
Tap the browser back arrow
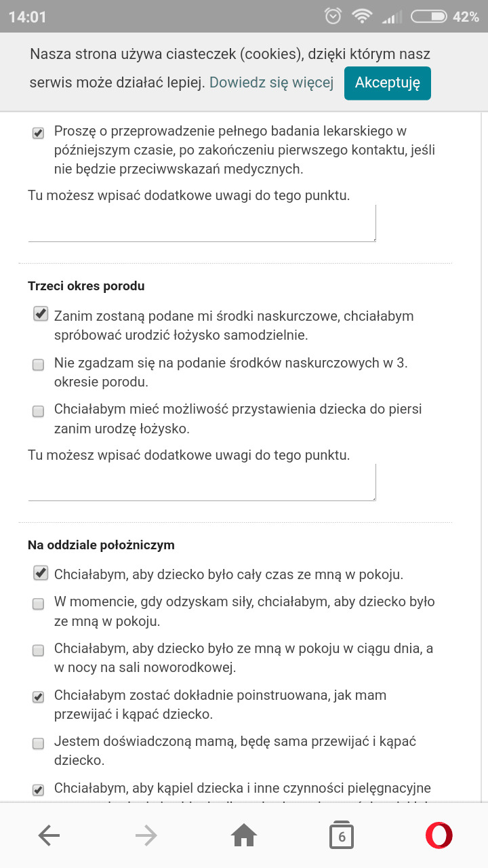tap(49, 836)
